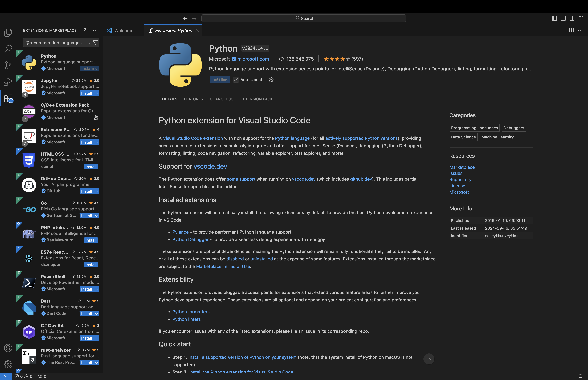
Task: Expand the @recommended:languages dropdown filter
Action: (95, 42)
